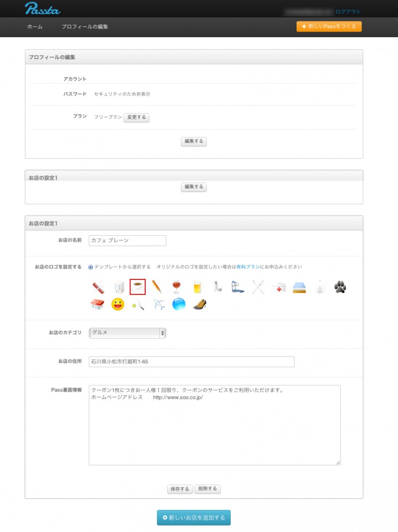Pick the blue globe logo icon
The image size is (398, 532).
pos(179,304)
